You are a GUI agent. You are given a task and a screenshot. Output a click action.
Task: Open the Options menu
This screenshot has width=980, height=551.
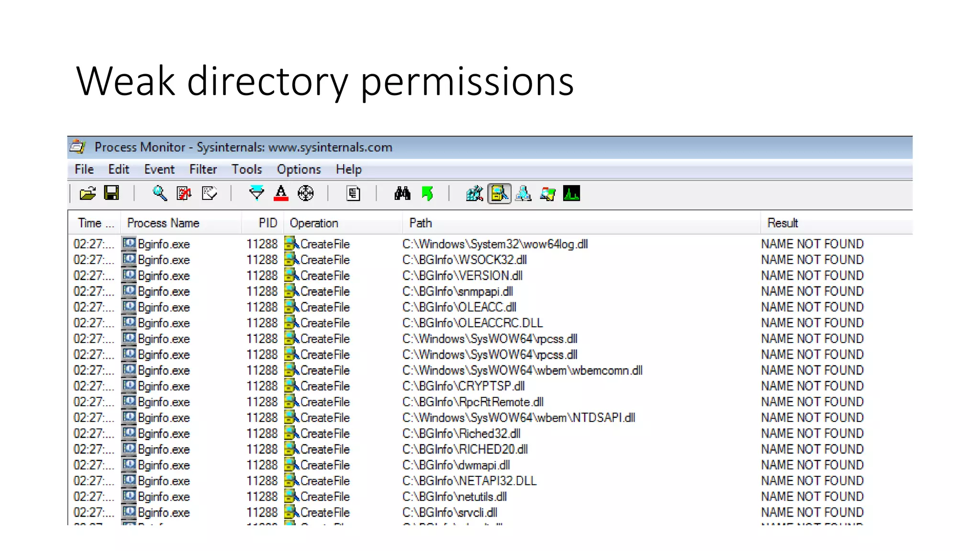[x=299, y=169]
